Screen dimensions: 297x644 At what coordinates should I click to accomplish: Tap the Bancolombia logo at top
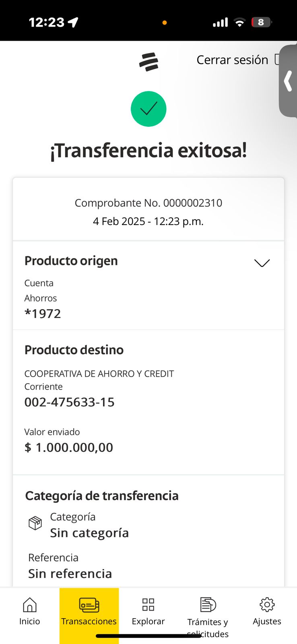point(148,62)
